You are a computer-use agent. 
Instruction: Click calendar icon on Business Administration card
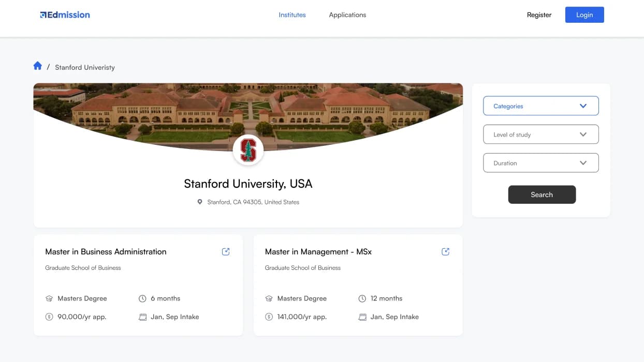pos(142,317)
